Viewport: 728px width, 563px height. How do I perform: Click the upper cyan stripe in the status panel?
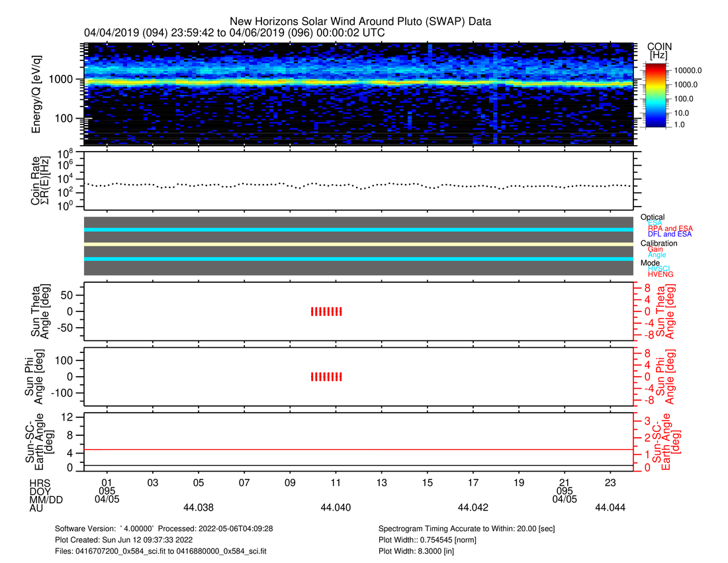point(357,229)
